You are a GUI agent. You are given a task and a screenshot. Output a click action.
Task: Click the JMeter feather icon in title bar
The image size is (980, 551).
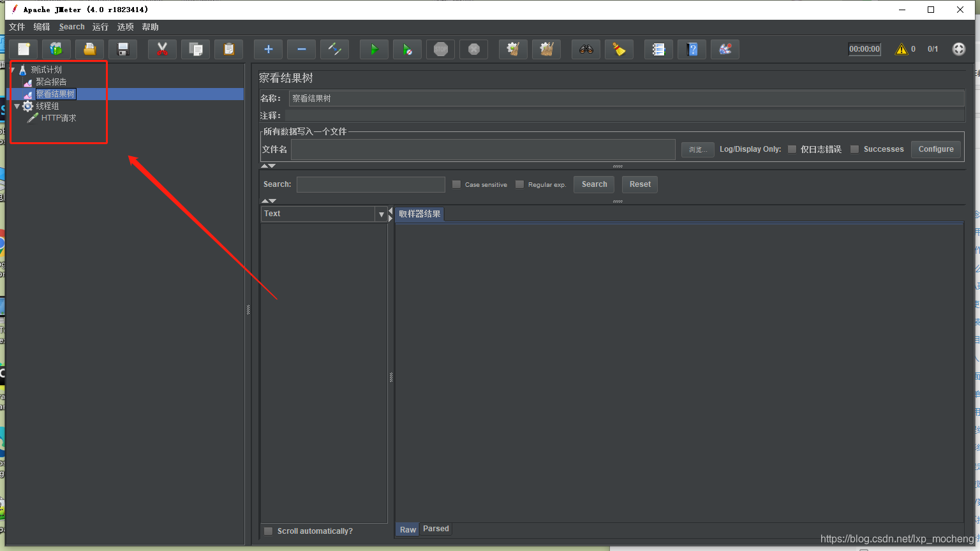point(15,9)
